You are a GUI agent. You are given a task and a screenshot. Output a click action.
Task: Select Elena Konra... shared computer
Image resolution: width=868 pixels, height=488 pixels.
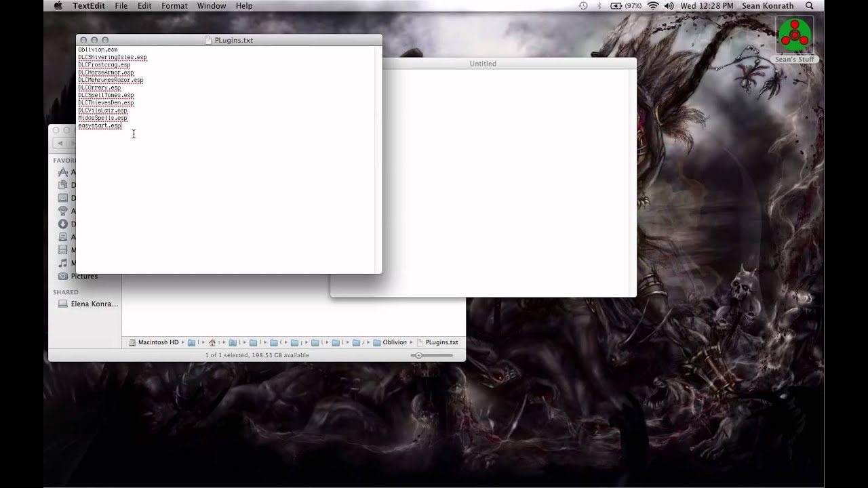94,304
